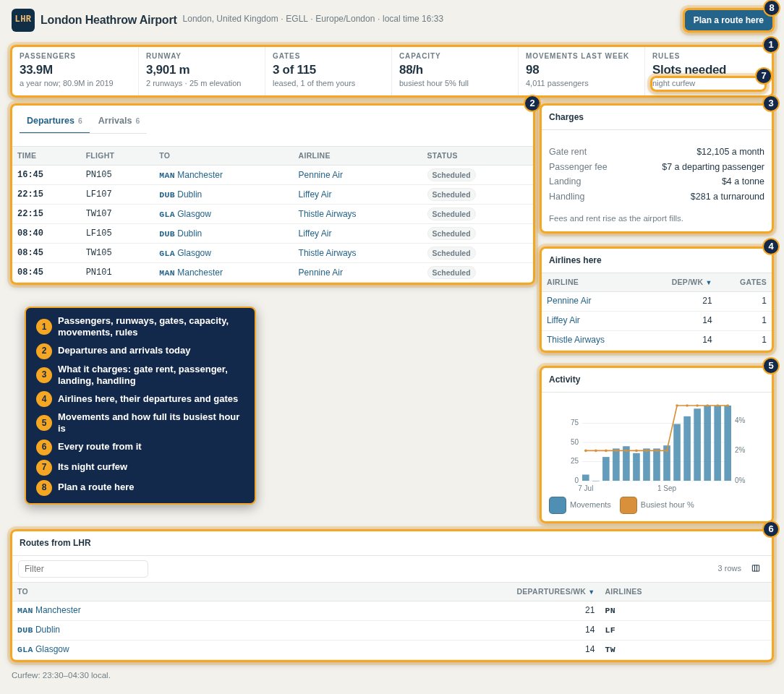Open DUB Dublin in Routes from LHR
This screenshot has height=694, width=784.
pos(38,630)
